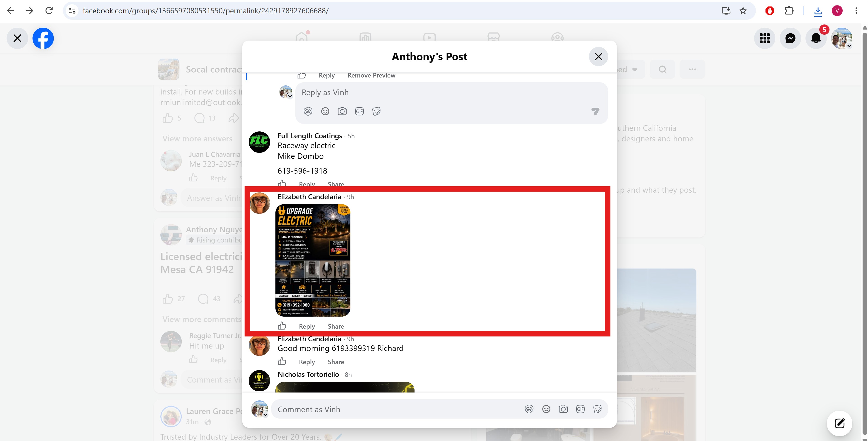Click the address bar showing the facebook.com group URL
The width and height of the screenshot is (868, 441).
click(x=398, y=11)
